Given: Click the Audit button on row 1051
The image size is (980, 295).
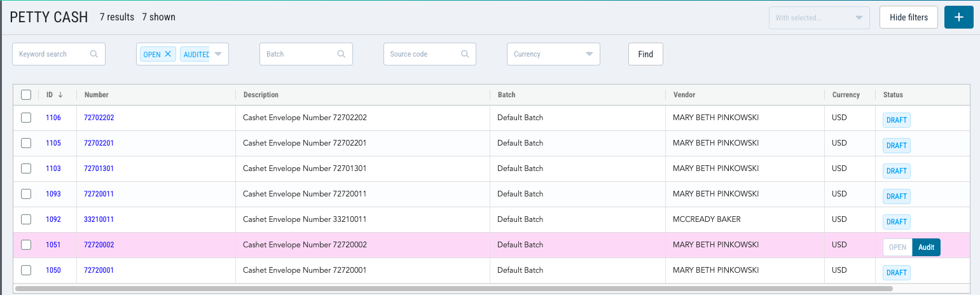Looking at the screenshot, I should tap(926, 247).
